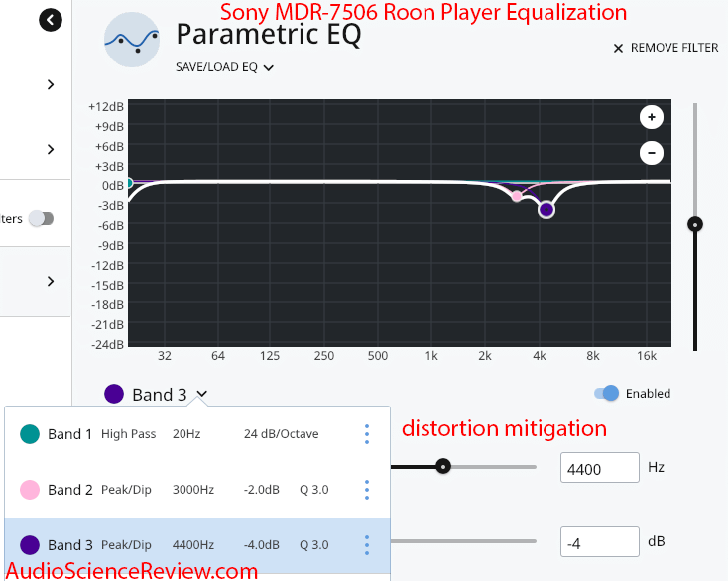Click the Remove Filter X

point(618,49)
